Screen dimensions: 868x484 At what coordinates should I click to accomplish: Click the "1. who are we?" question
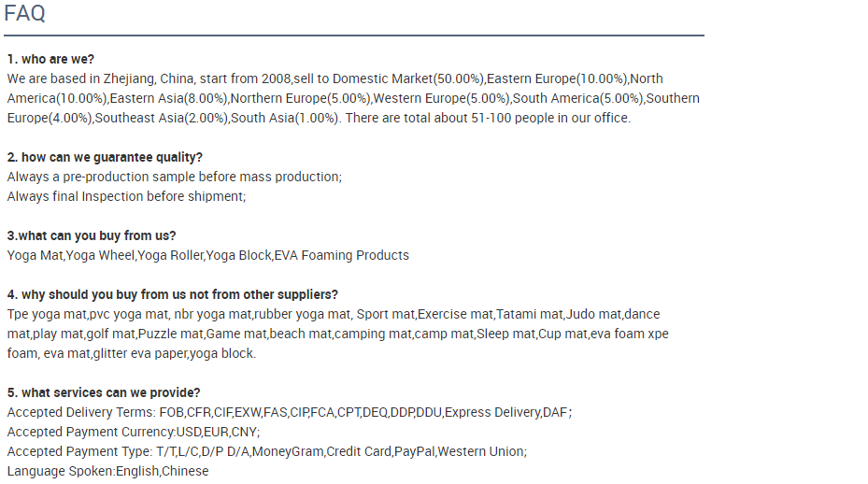click(x=50, y=59)
